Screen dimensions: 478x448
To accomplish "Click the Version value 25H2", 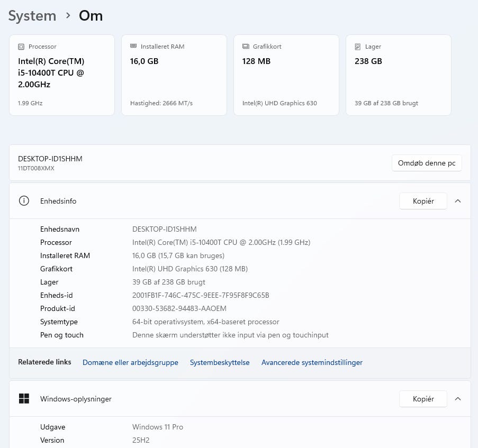I will pos(141,440).
